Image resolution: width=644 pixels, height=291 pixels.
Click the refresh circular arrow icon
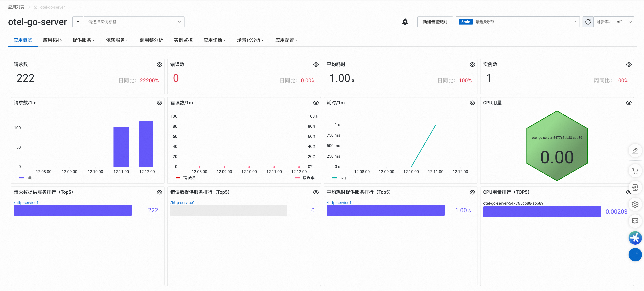pos(588,22)
